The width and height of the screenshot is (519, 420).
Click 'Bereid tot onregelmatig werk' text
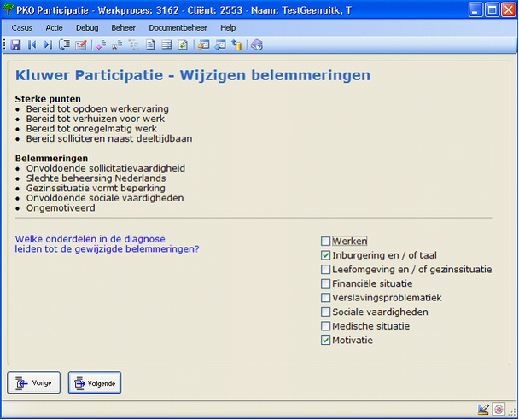click(91, 129)
